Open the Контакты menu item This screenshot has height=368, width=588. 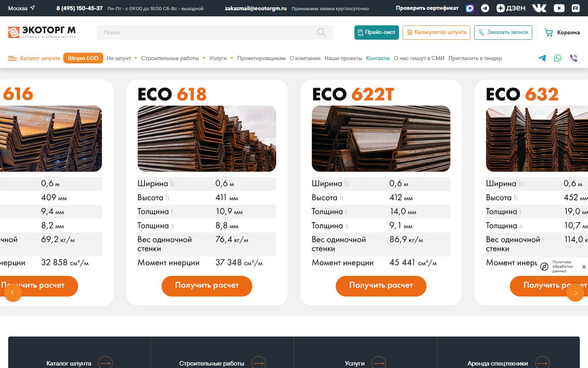(378, 58)
